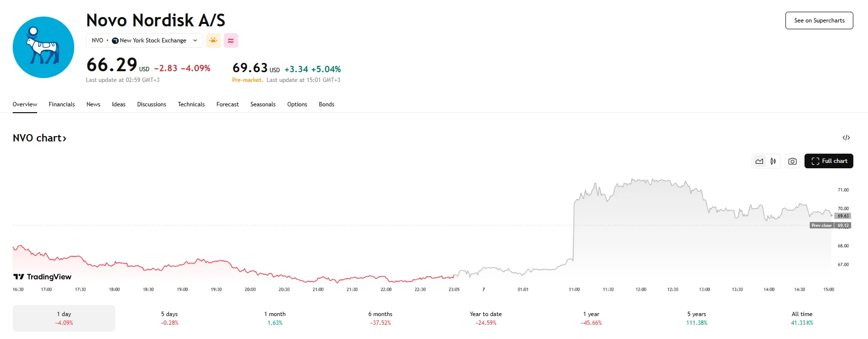This screenshot has height=339, width=868.
Task: Click the Novo Nordisk company logo
Action: [x=43, y=47]
